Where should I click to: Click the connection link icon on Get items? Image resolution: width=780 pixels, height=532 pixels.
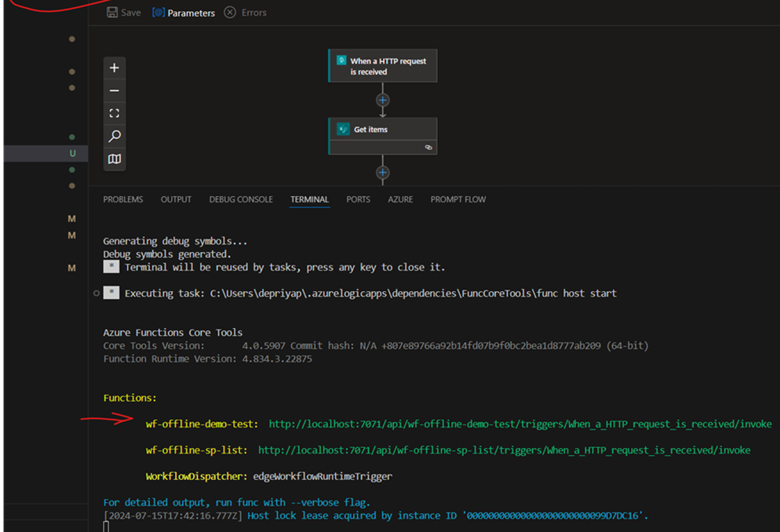point(428,148)
